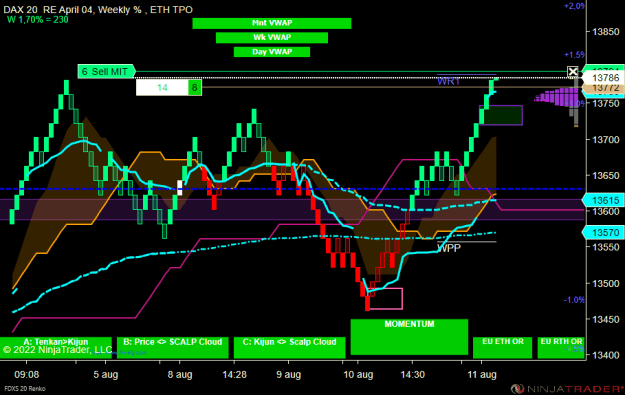Click the 13850 price axis label

click(605, 32)
